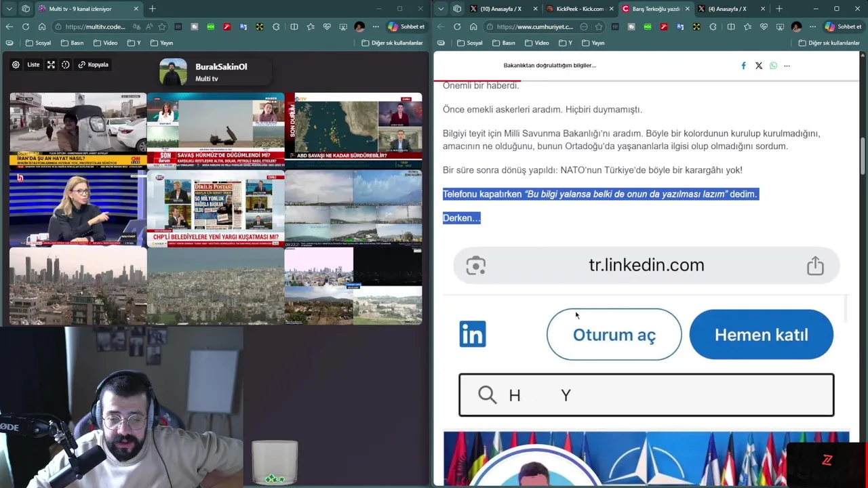Screen dimensions: 868x488
Task: Switch to the (10) Anasayfa / X tab
Action: tap(500, 9)
